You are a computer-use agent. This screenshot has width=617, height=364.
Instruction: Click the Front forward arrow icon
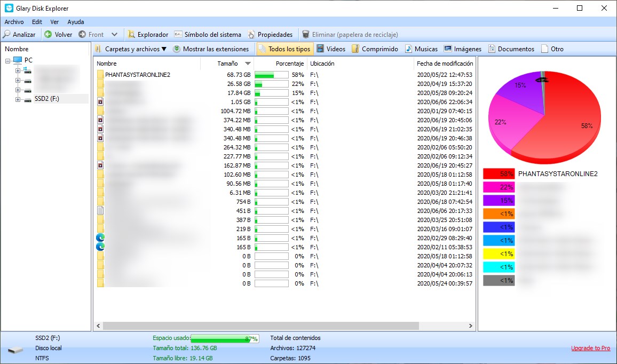coord(82,34)
